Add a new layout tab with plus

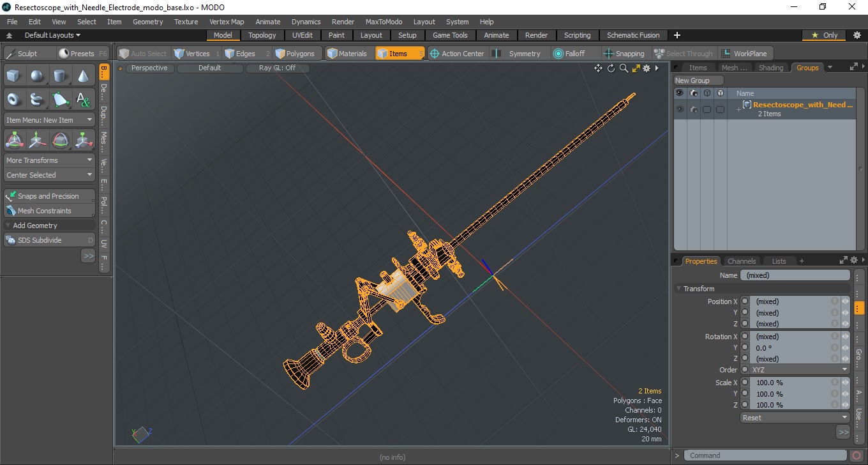pos(677,35)
